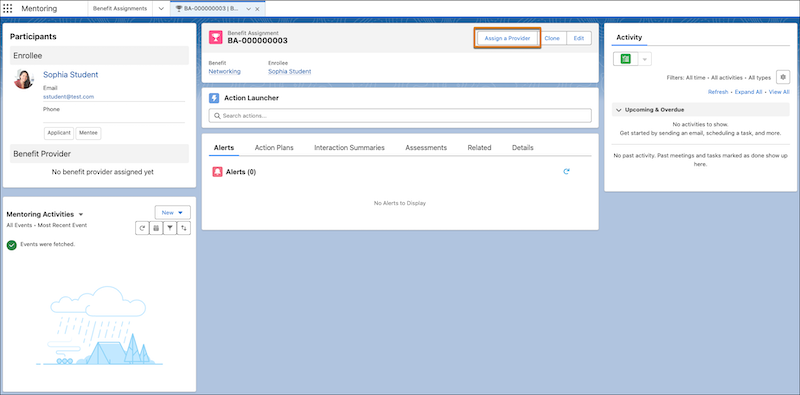Viewport: 800px width, 395px height.
Task: Click the Refresh link in Activity
Action: click(x=718, y=92)
